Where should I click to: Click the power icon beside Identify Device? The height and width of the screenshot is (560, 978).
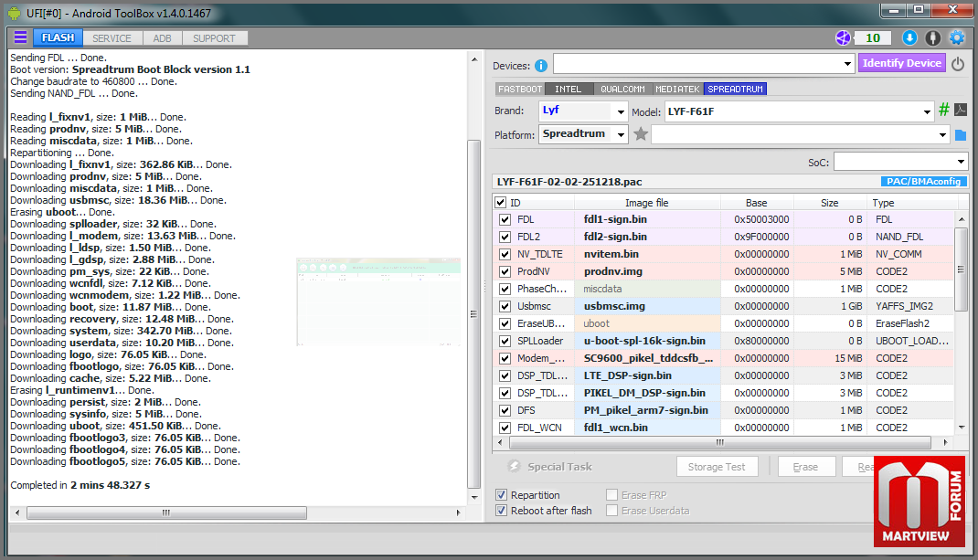click(958, 64)
